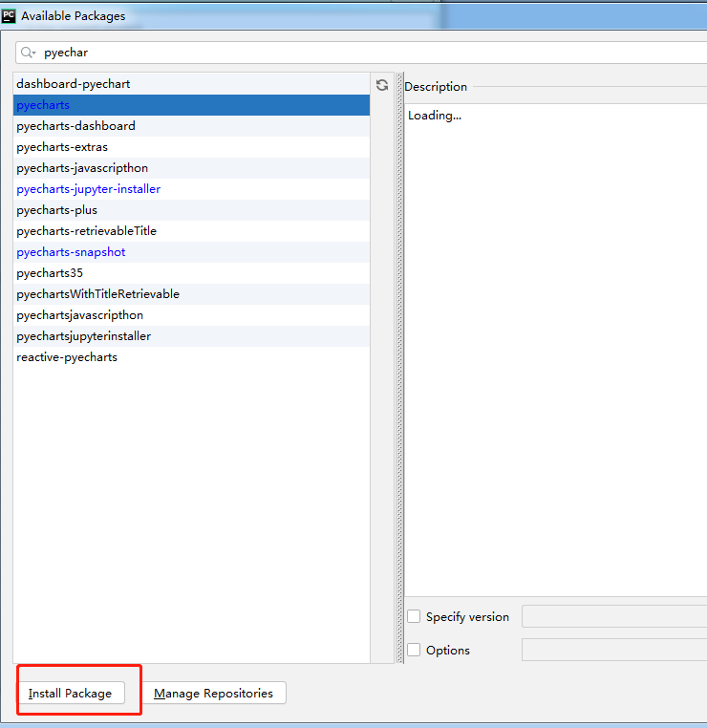707x728 pixels.
Task: Select reactive-pyecharts package
Action: click(67, 357)
